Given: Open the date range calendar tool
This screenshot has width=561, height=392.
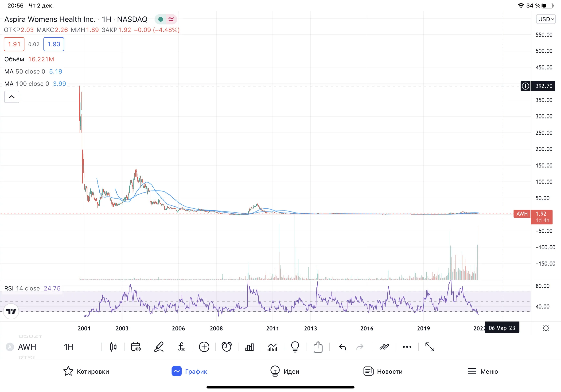Looking at the screenshot, I should click(x=136, y=347).
